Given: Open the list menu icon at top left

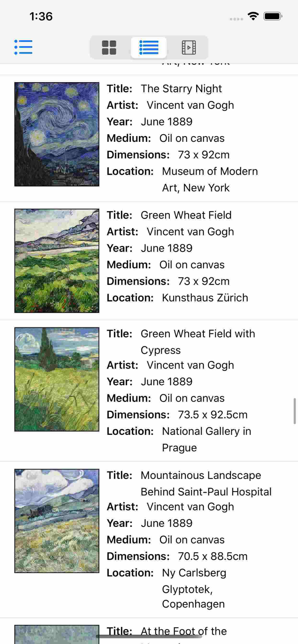Looking at the screenshot, I should pyautogui.click(x=23, y=47).
